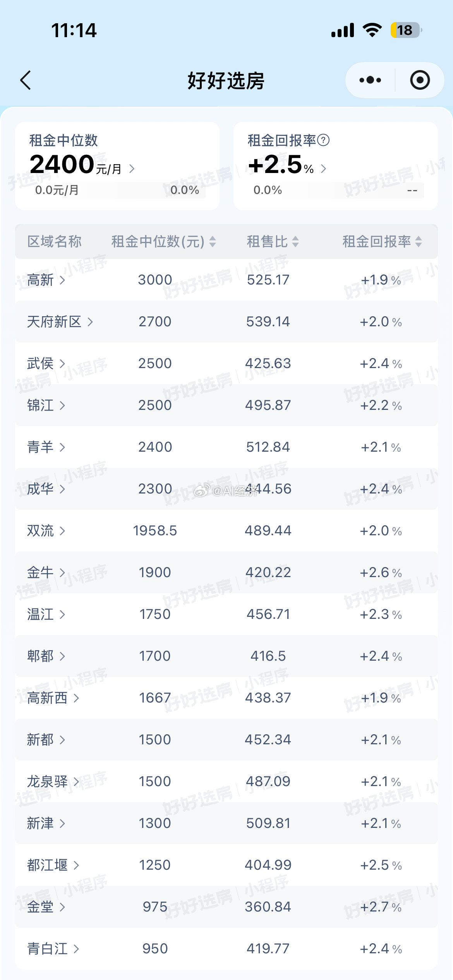Tap the 租金中位数 summary card

point(117,166)
